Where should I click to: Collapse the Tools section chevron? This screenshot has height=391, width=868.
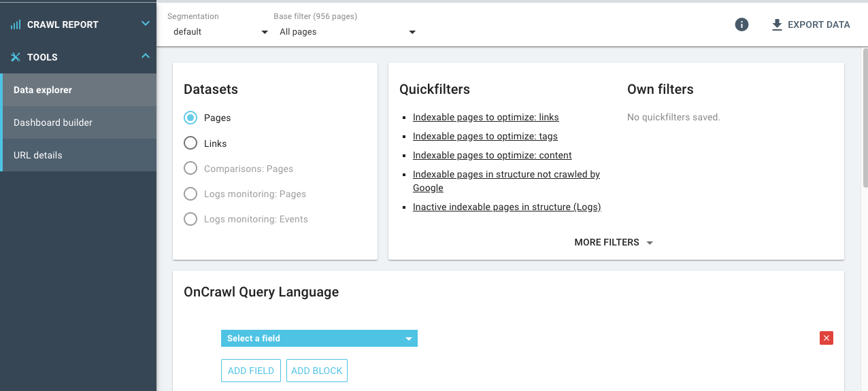coord(145,56)
